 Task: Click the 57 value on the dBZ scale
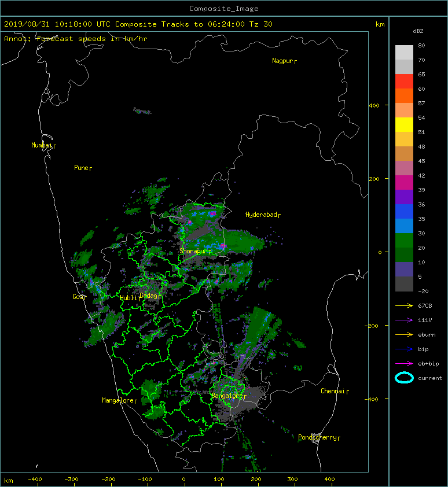point(421,103)
